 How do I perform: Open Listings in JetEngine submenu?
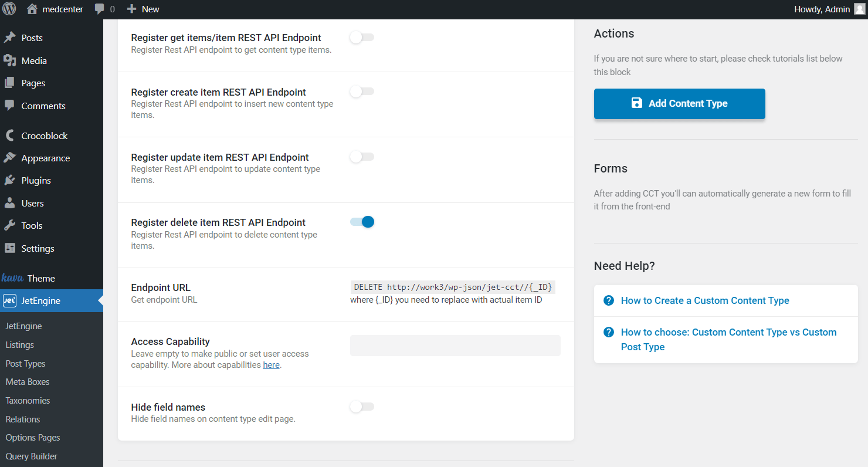[x=20, y=344]
